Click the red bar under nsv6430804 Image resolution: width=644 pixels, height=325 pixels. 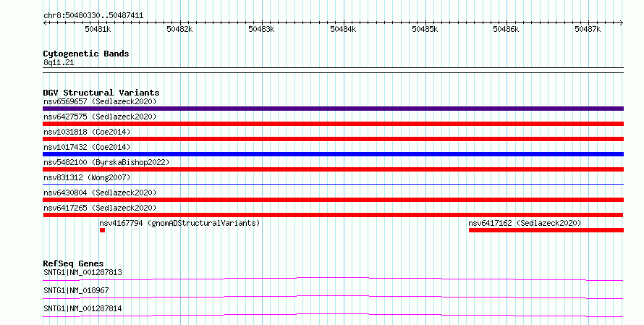point(333,200)
